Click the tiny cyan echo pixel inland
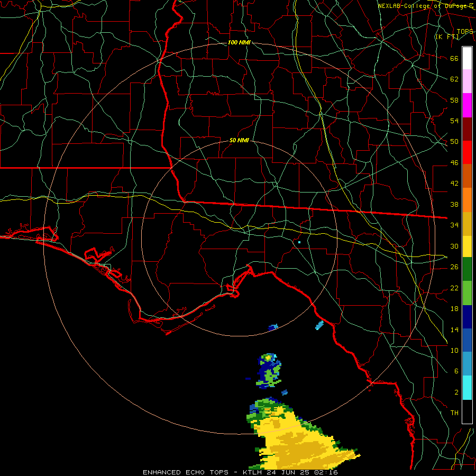 [x=299, y=242]
